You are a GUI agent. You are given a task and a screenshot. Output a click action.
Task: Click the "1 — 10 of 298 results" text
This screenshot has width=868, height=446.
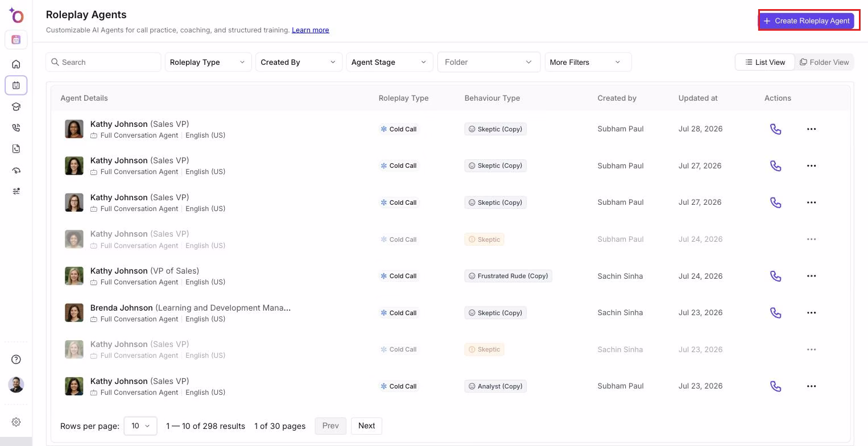click(x=205, y=426)
